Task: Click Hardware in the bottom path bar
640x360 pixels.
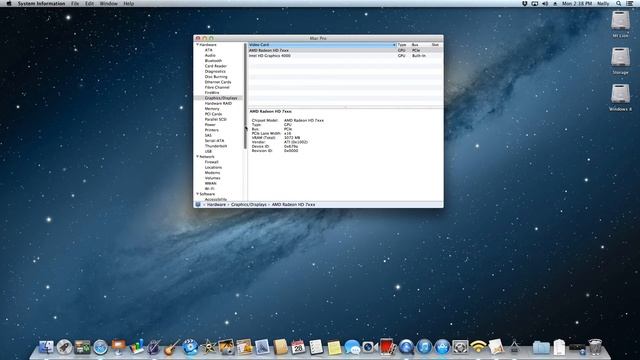Action: point(216,204)
